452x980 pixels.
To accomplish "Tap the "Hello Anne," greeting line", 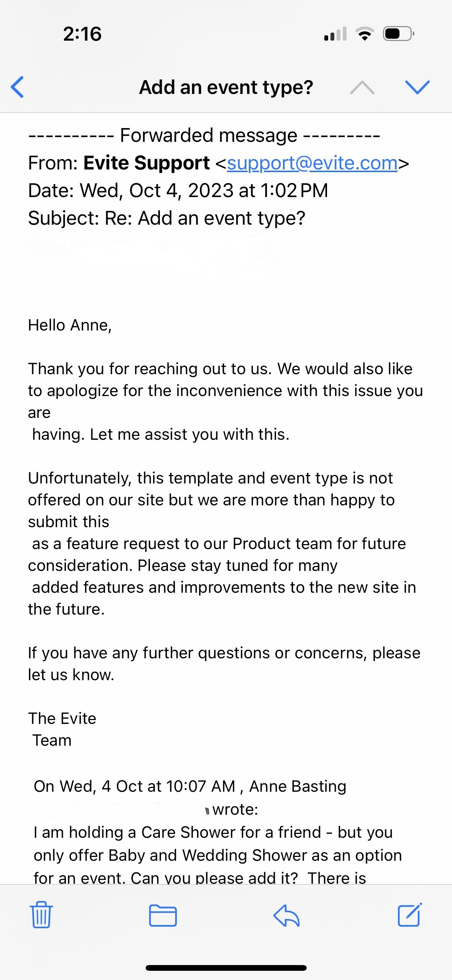I will click(x=70, y=325).
